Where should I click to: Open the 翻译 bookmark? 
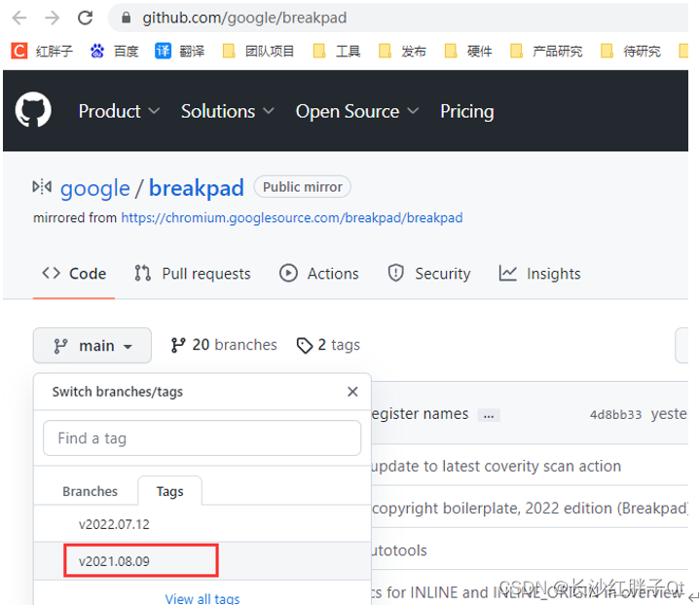coord(179,51)
